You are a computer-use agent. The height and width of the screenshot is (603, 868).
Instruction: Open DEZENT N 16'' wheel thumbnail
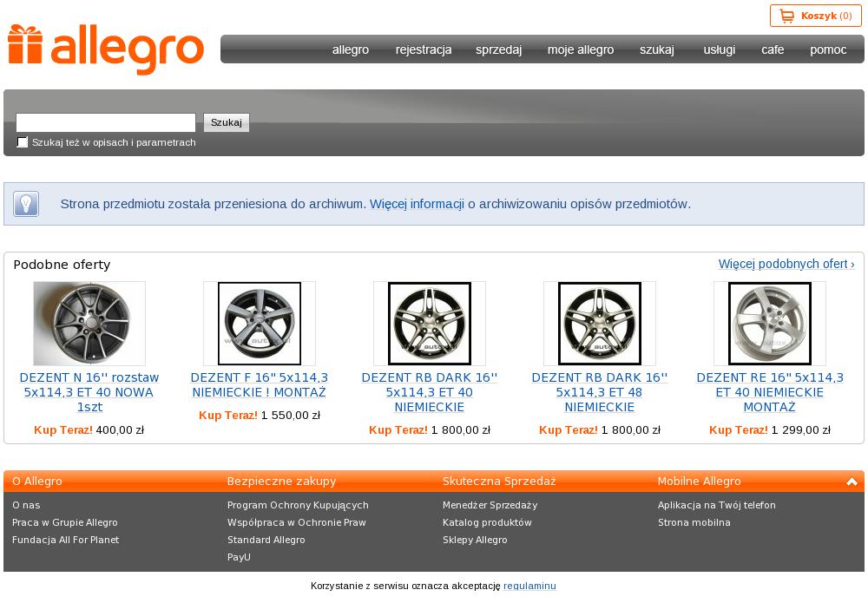coord(89,324)
